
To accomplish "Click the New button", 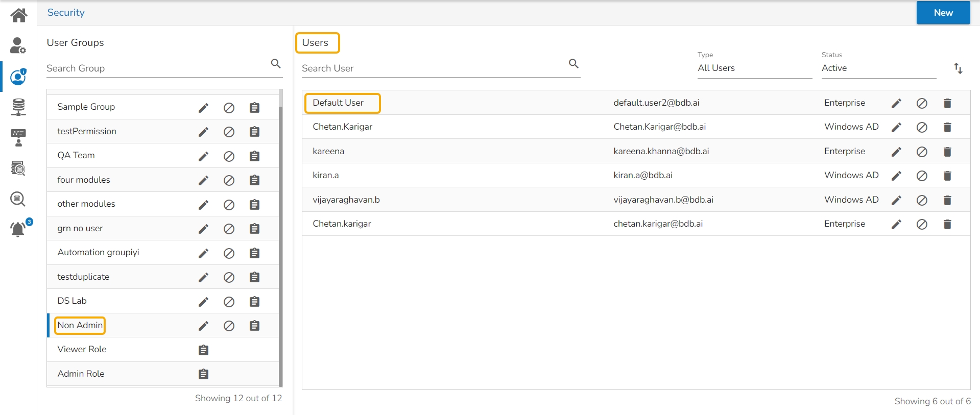I will tap(943, 13).
